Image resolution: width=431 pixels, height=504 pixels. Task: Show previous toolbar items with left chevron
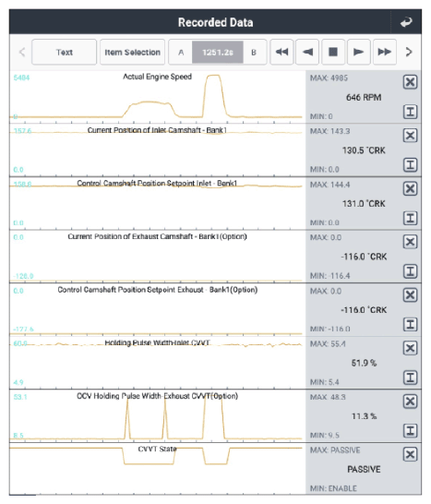[x=22, y=52]
